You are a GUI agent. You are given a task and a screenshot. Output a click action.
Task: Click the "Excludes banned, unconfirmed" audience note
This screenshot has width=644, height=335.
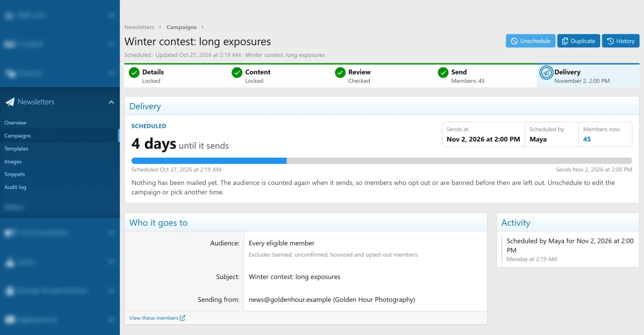coord(334,255)
